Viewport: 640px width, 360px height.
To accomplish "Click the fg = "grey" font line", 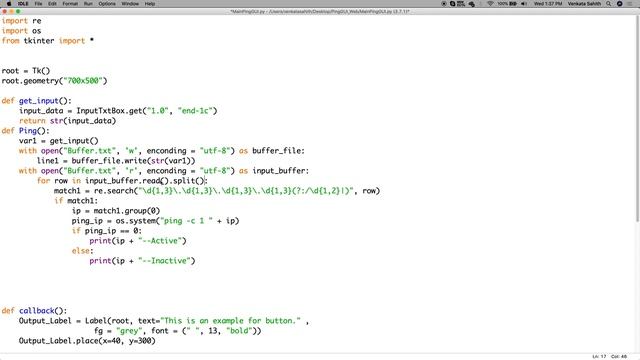I will pyautogui.click(x=178, y=331).
